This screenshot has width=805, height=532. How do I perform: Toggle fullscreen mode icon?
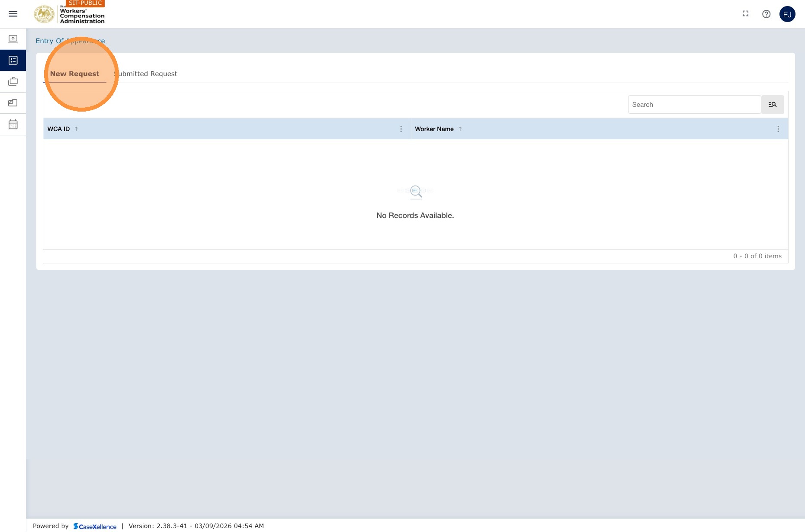coord(745,14)
